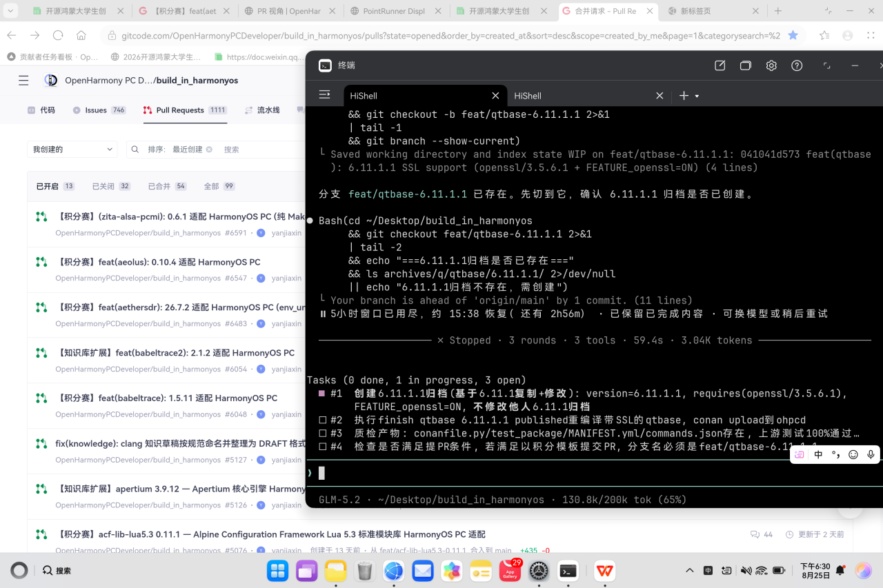Open the 44 comments icon on acf-lib-lua5.3 PR

762,534
